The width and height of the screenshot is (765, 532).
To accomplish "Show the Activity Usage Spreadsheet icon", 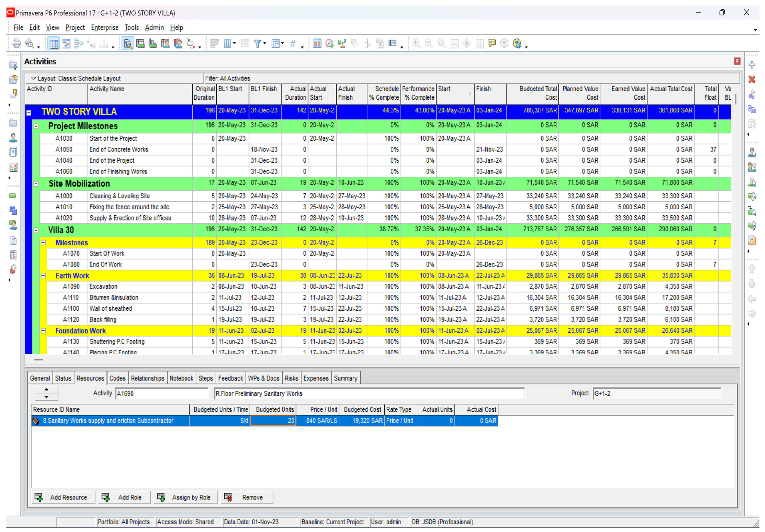I will (x=140, y=43).
